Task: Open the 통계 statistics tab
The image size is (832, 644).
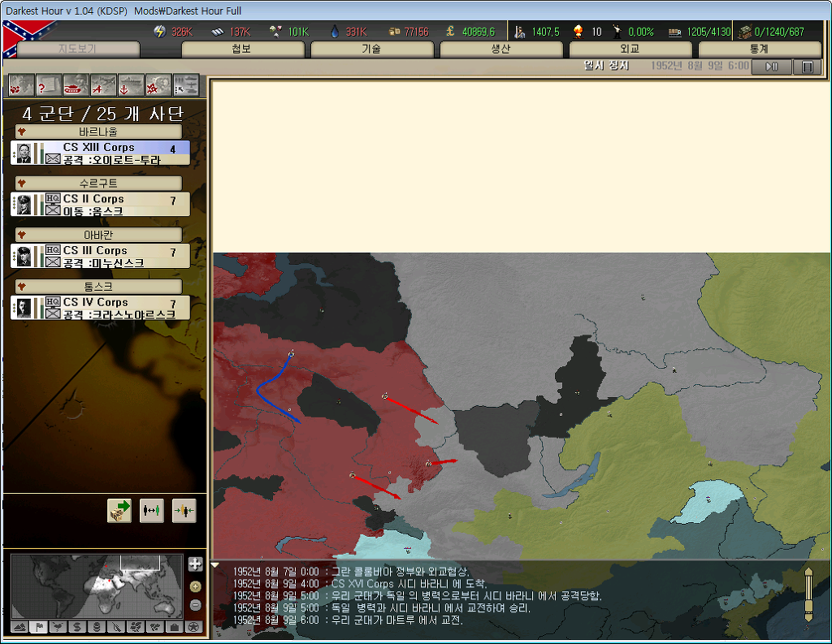Action: [760, 49]
